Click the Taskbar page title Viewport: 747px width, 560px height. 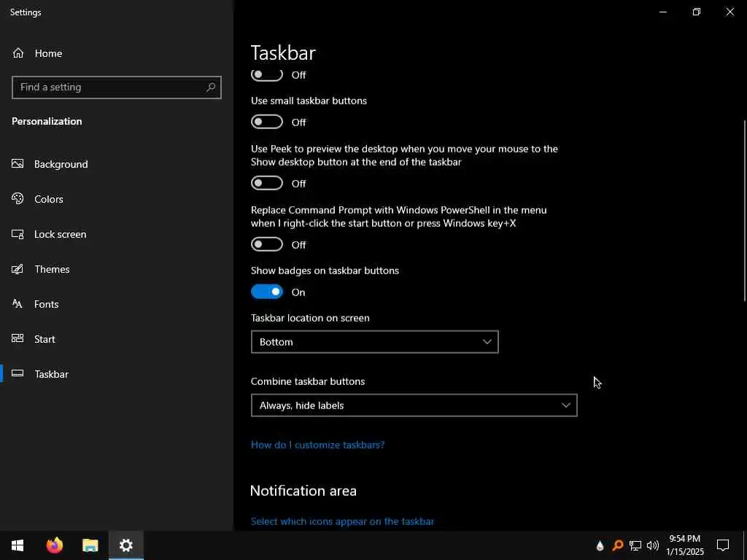coord(283,52)
